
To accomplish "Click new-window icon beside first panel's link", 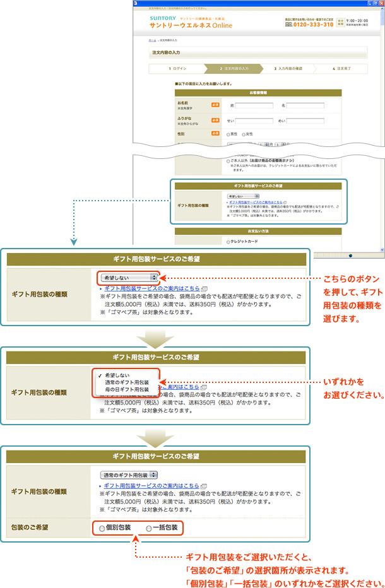I will 204,289.
